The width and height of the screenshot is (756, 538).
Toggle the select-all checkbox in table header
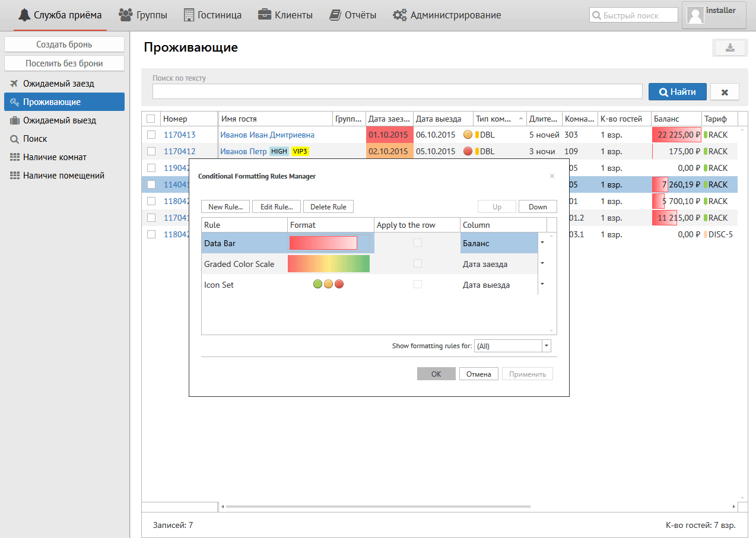[x=151, y=119]
